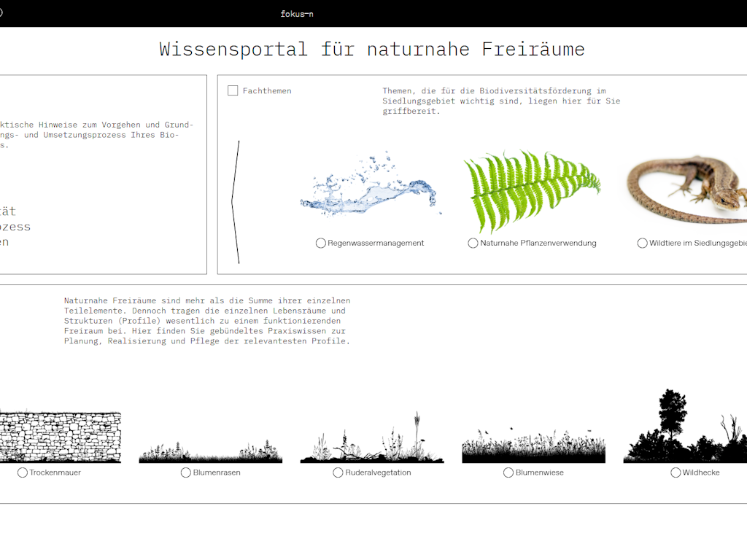The image size is (747, 560).
Task: Tick the Fachthemen checkbox
Action: tap(233, 90)
